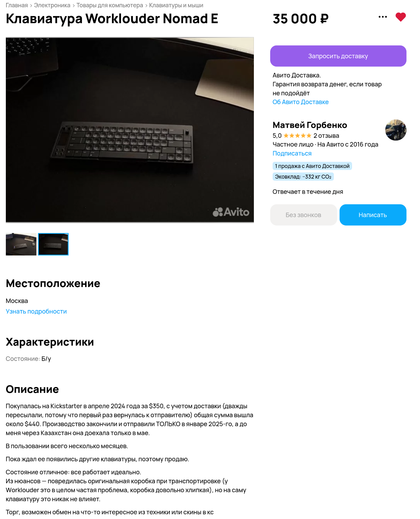Open the main keyboard photo

[130, 130]
